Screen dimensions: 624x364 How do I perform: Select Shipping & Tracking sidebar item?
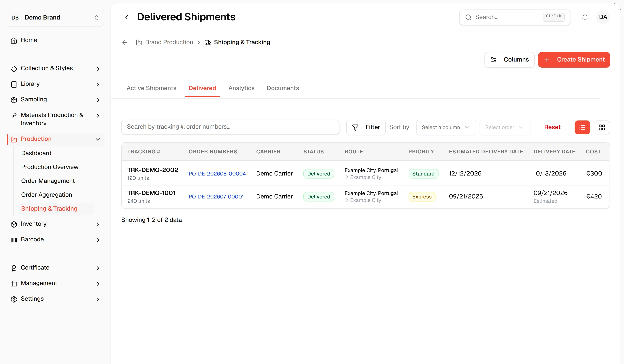coord(55,208)
